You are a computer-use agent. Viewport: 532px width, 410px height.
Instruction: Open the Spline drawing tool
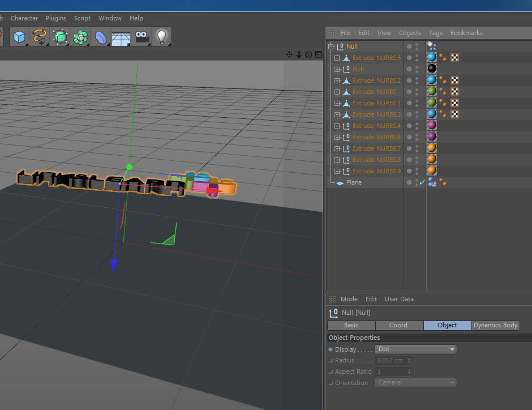click(x=40, y=37)
